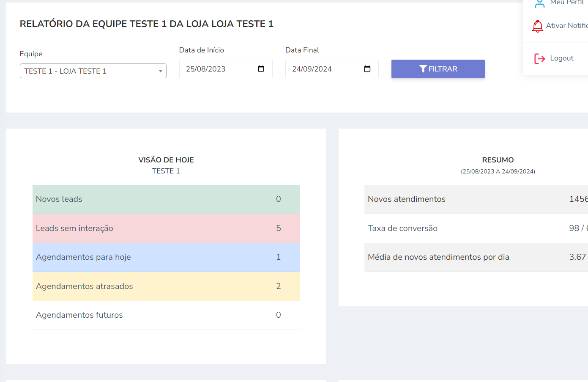Expand the Equipe dropdown arrow

161,71
